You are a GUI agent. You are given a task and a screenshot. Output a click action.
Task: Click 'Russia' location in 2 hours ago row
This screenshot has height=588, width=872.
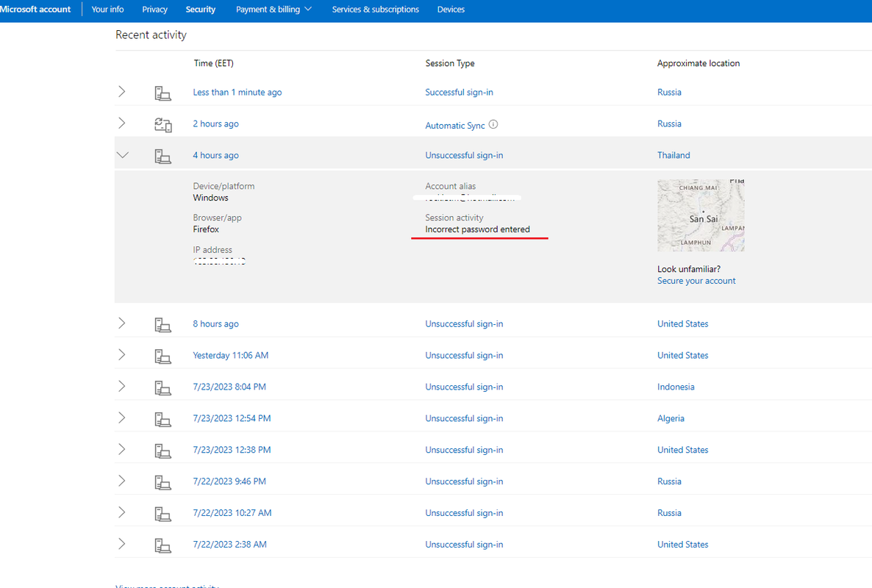tap(669, 124)
